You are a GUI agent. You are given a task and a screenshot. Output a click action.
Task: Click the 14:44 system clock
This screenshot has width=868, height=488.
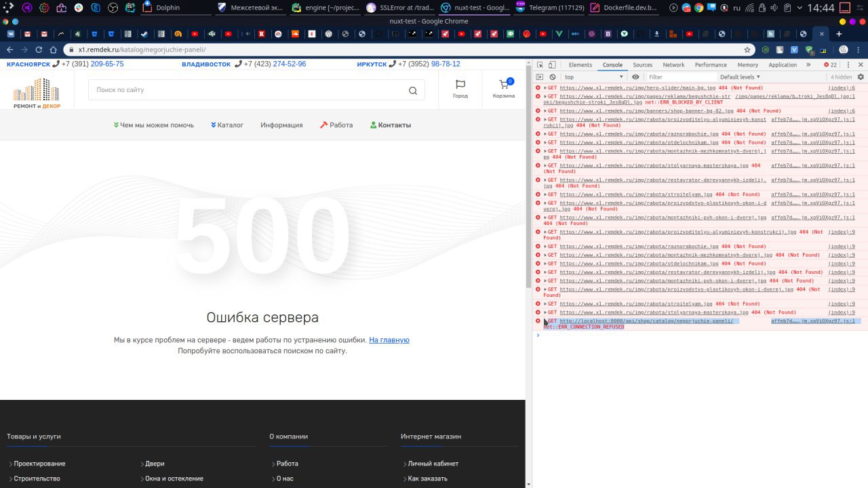click(821, 8)
